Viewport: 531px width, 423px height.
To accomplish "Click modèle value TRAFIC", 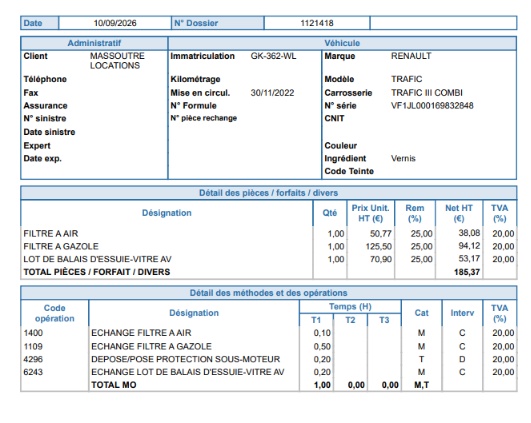I will [406, 79].
